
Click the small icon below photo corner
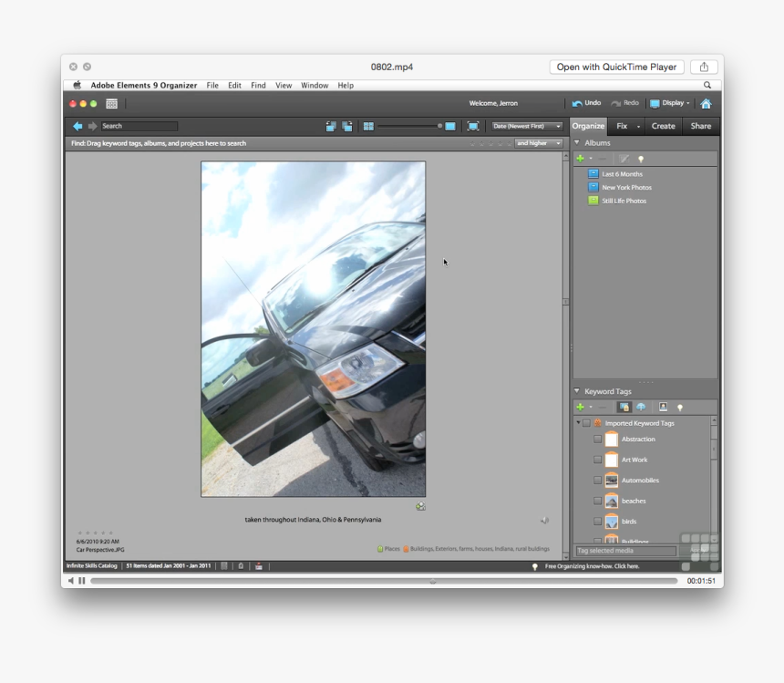pos(420,506)
